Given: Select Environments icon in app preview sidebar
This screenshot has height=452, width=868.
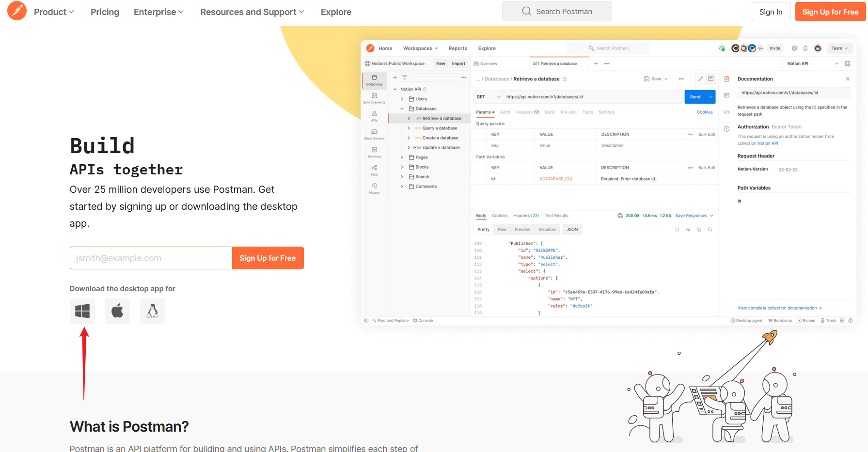Looking at the screenshot, I should pos(374,98).
